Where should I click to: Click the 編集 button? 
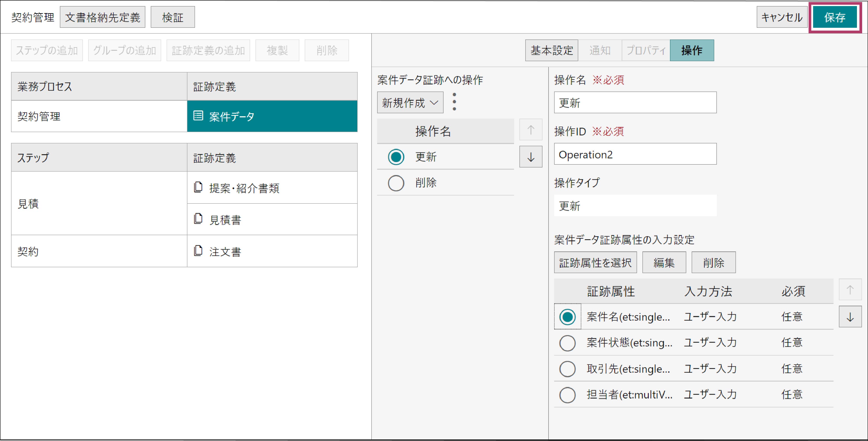[x=664, y=262]
